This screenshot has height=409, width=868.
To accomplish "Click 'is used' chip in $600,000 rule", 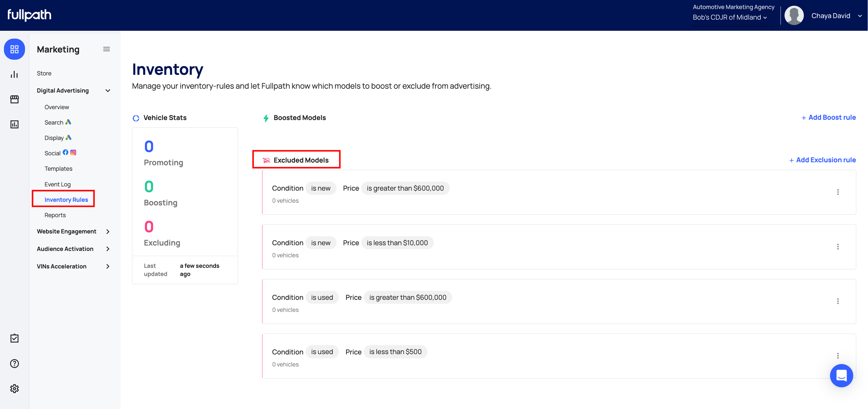I will pos(322,297).
